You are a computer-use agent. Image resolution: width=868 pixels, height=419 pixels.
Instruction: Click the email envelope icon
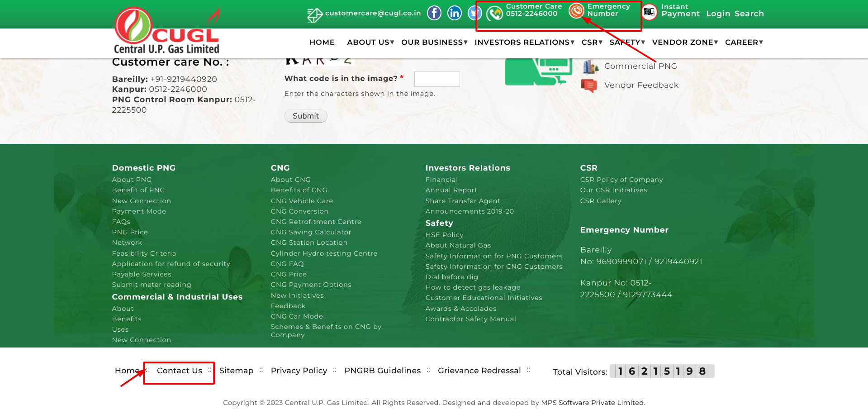coord(314,14)
